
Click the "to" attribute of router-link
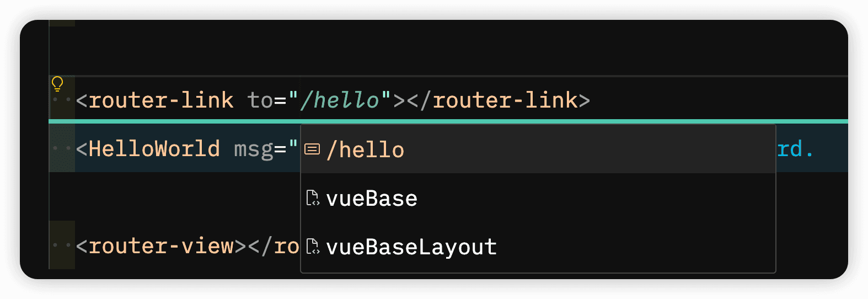point(260,100)
